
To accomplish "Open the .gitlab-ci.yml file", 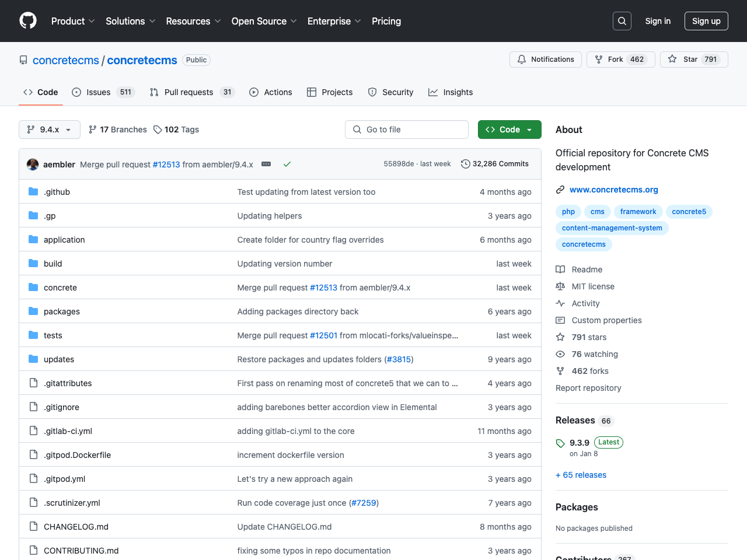I will [68, 431].
